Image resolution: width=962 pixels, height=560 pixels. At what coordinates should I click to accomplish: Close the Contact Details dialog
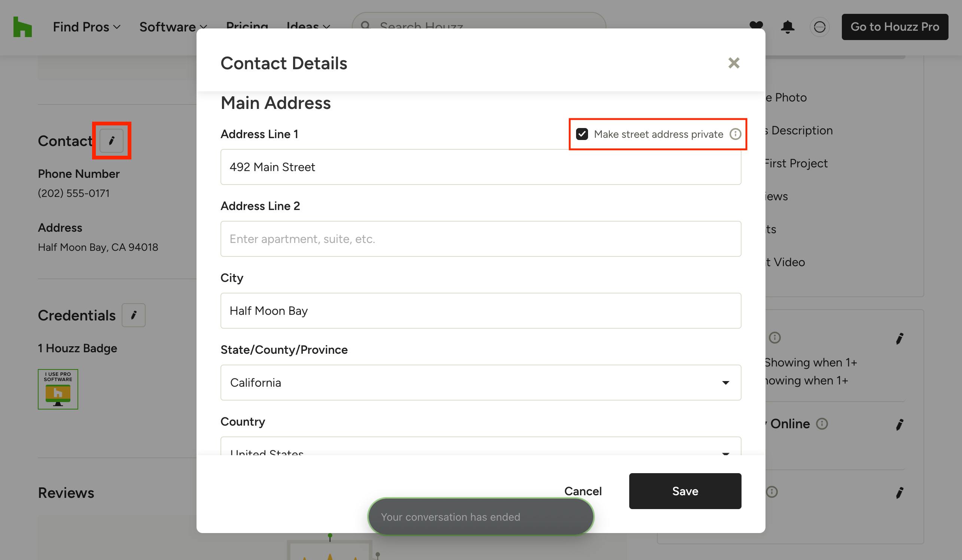click(x=734, y=63)
